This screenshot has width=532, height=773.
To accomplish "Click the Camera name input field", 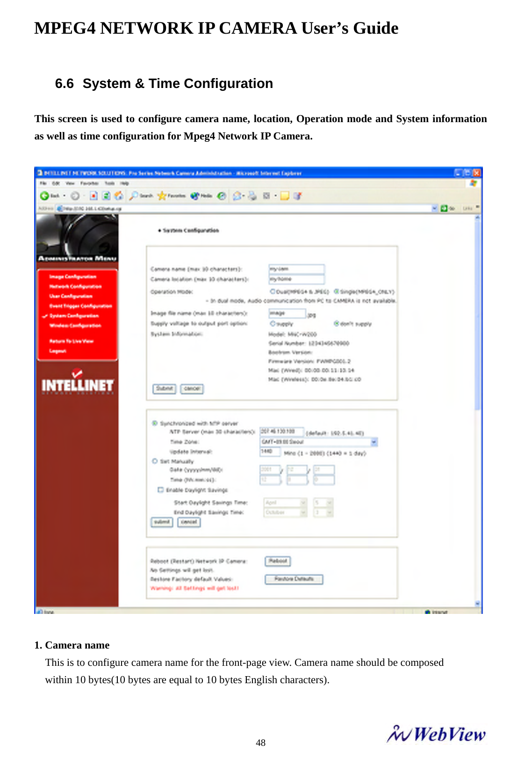I will click(x=296, y=269).
